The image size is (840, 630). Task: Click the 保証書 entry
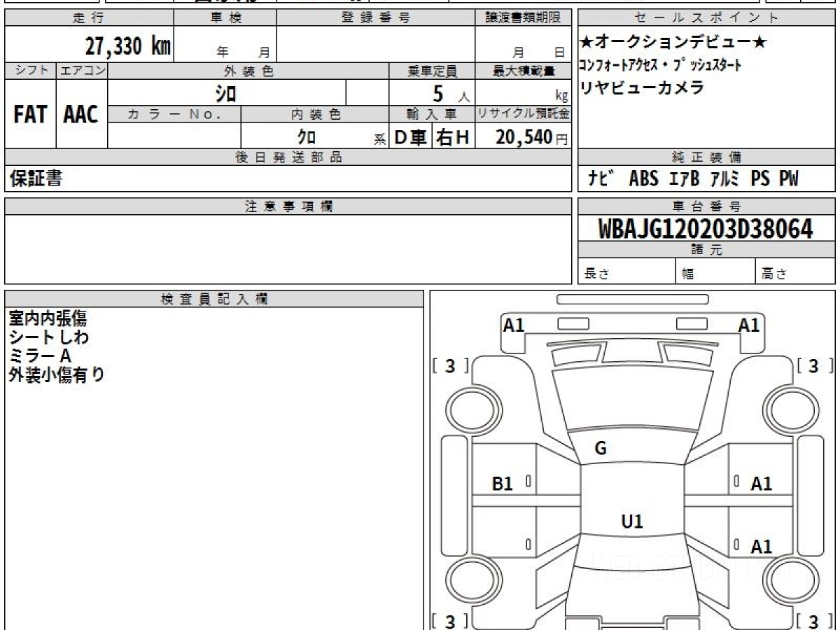click(36, 179)
